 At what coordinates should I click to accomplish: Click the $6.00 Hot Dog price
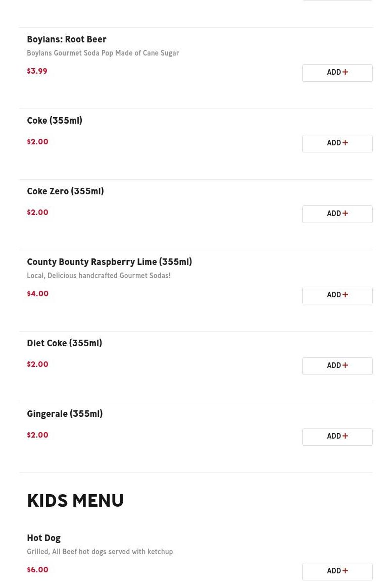(37, 570)
